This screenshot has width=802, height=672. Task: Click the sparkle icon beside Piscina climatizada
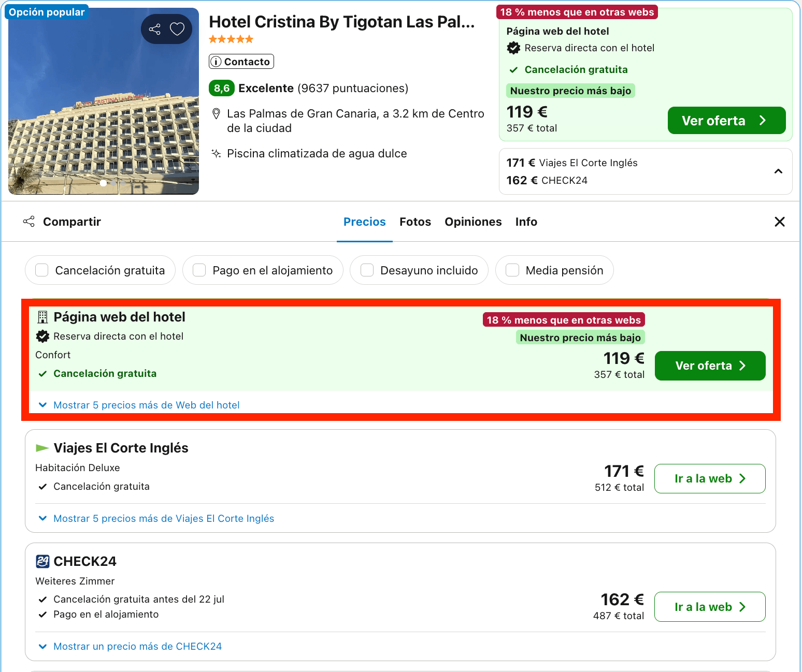(217, 153)
